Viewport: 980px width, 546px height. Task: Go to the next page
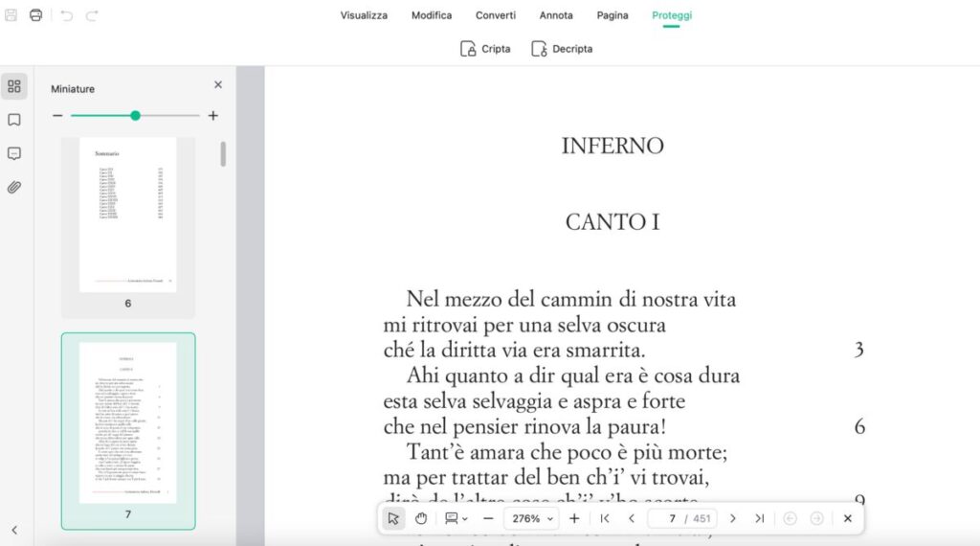click(733, 518)
